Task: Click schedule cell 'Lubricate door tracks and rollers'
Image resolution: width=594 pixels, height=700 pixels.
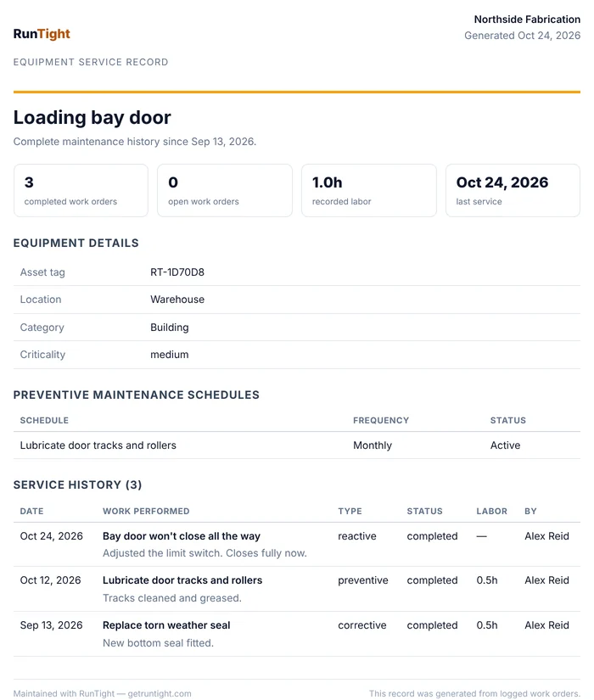Action: tap(98, 445)
